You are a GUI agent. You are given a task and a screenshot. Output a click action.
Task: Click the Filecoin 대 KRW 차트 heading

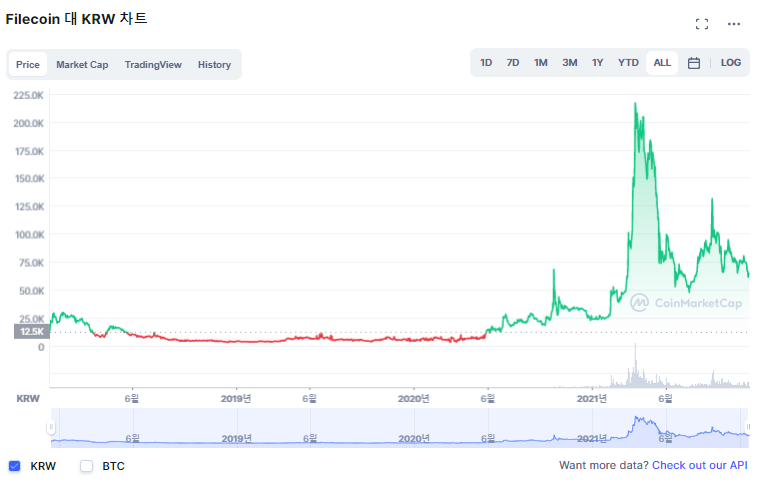click(x=76, y=19)
